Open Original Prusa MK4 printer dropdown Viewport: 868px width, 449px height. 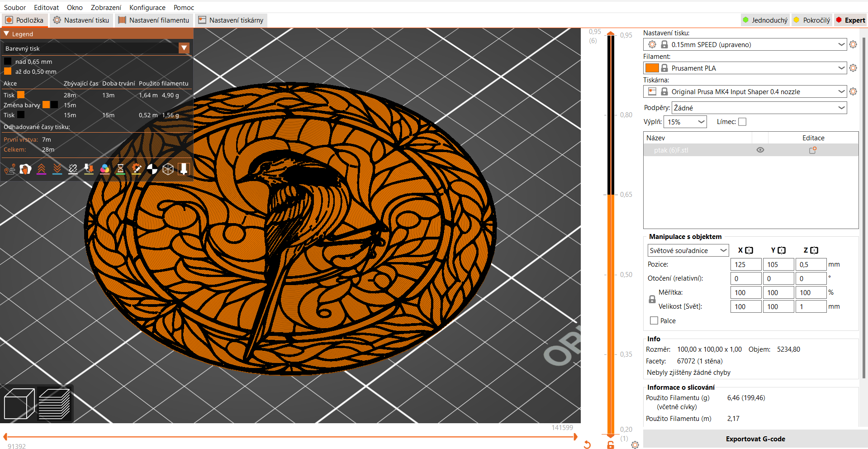point(841,91)
